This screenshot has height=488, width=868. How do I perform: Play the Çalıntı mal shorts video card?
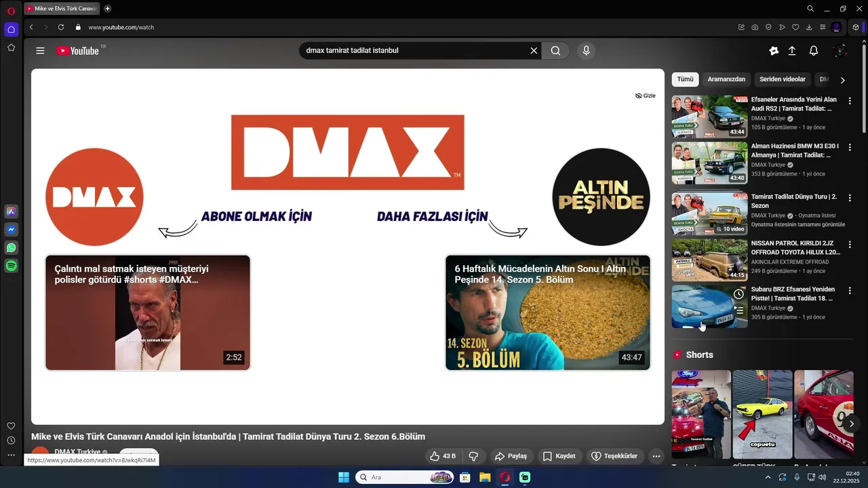(x=148, y=312)
